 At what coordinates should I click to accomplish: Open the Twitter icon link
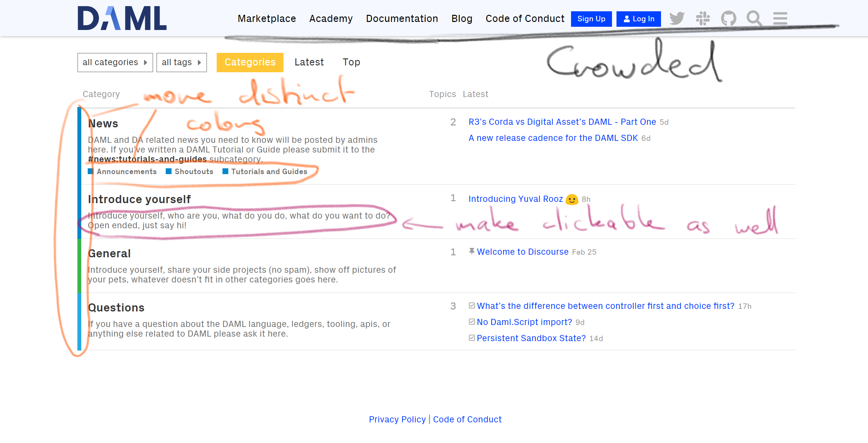coord(677,18)
